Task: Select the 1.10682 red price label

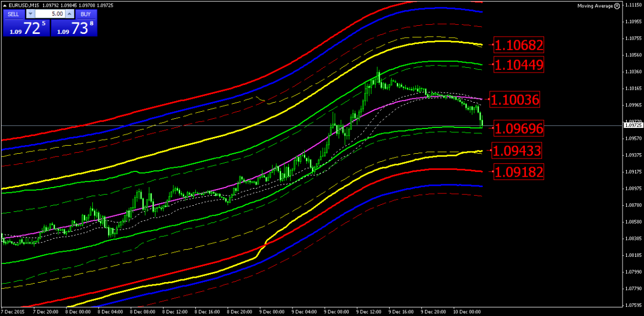Action: 519,45
